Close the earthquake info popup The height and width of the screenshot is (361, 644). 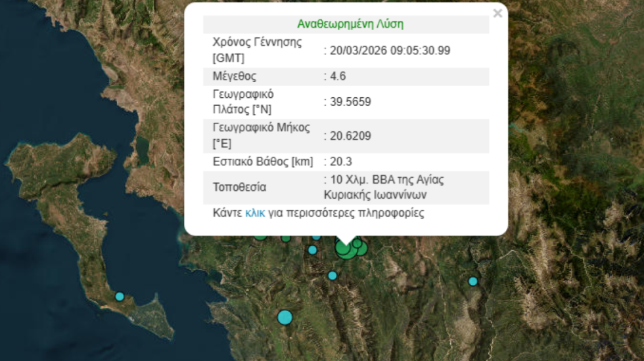click(497, 14)
